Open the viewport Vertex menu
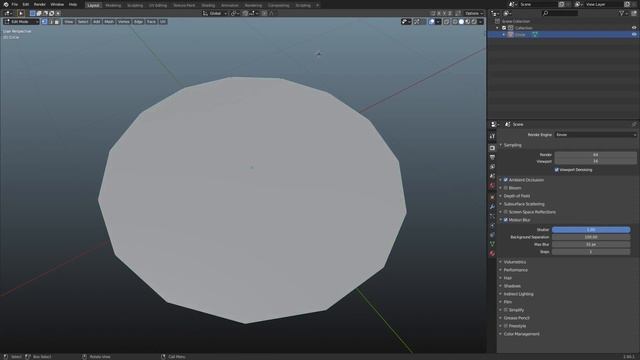 pyautogui.click(x=124, y=22)
